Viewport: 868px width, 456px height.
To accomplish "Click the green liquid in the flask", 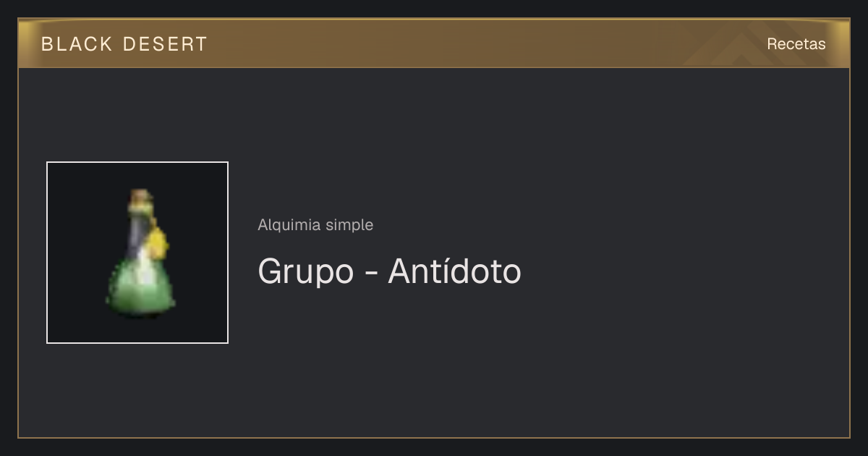I will pos(142,288).
